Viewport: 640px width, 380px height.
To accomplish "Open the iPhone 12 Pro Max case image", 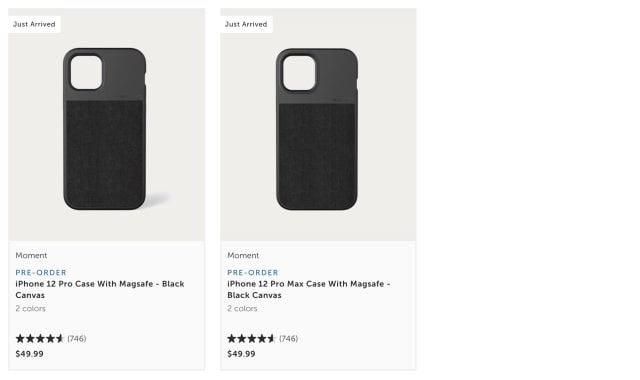I will point(318,124).
